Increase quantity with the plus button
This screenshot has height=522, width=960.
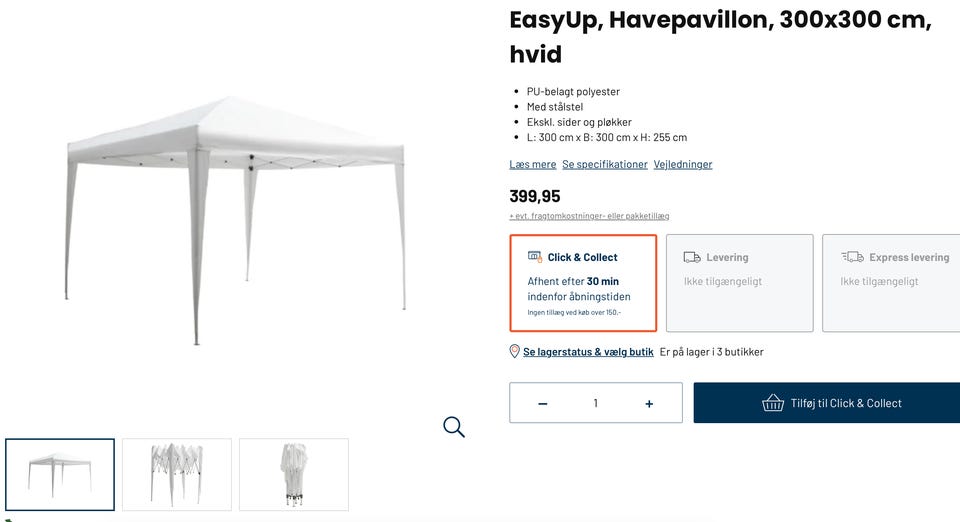(649, 403)
